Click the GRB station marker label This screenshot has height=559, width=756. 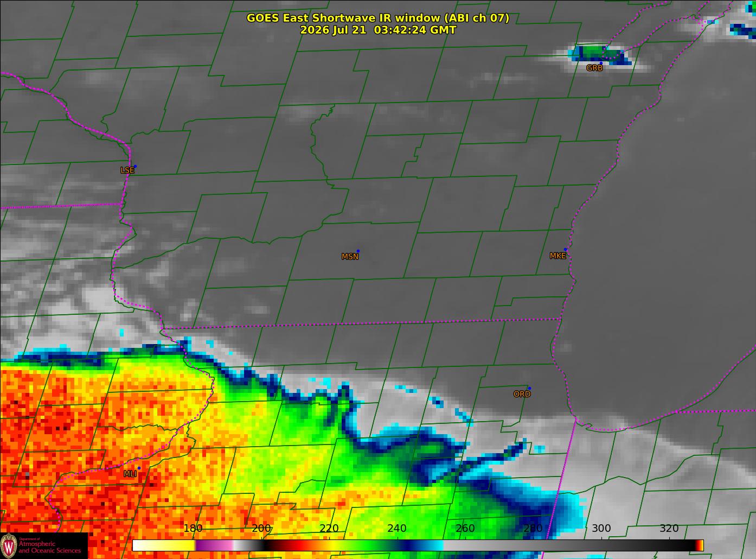[x=594, y=68]
